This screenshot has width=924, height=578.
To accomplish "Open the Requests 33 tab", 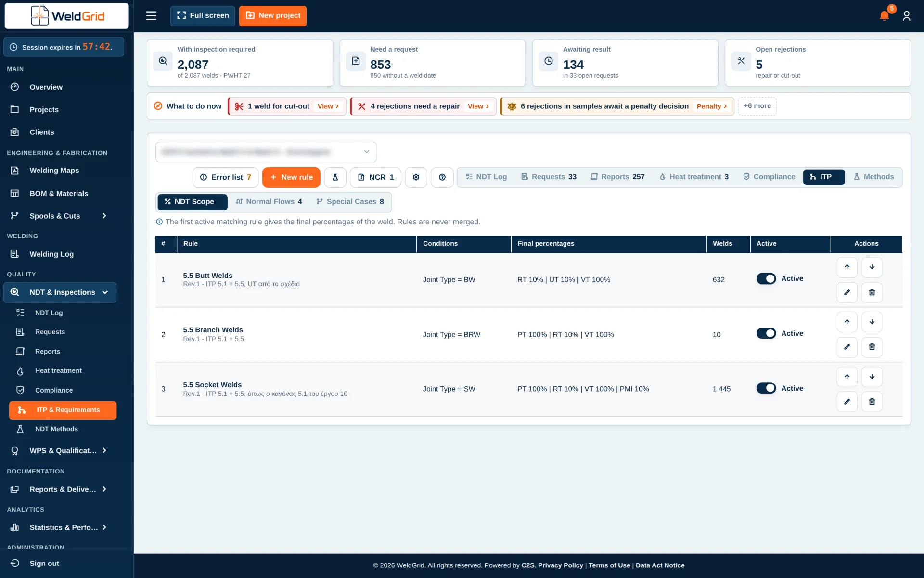I will (549, 177).
